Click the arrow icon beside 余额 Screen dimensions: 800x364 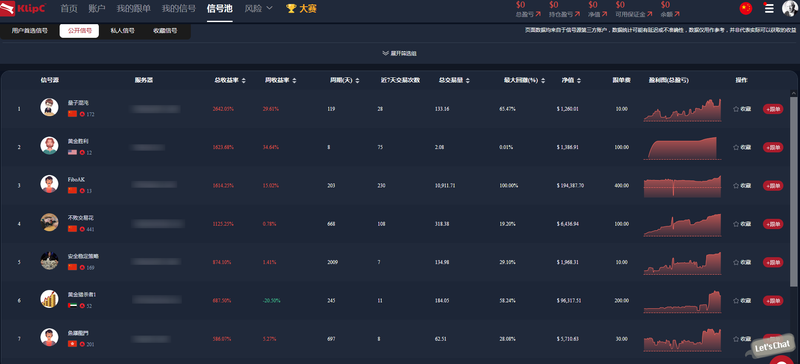pos(677,14)
